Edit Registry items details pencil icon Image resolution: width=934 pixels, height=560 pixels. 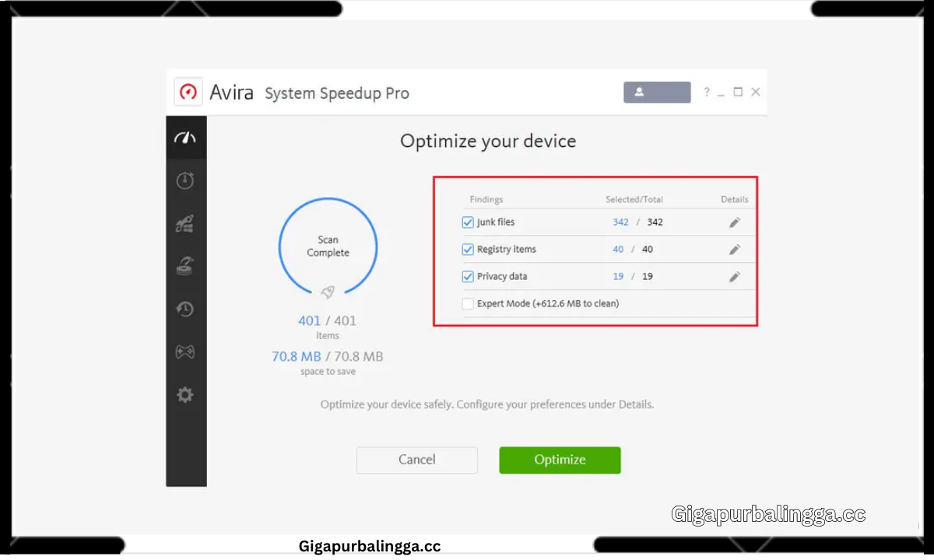point(735,250)
